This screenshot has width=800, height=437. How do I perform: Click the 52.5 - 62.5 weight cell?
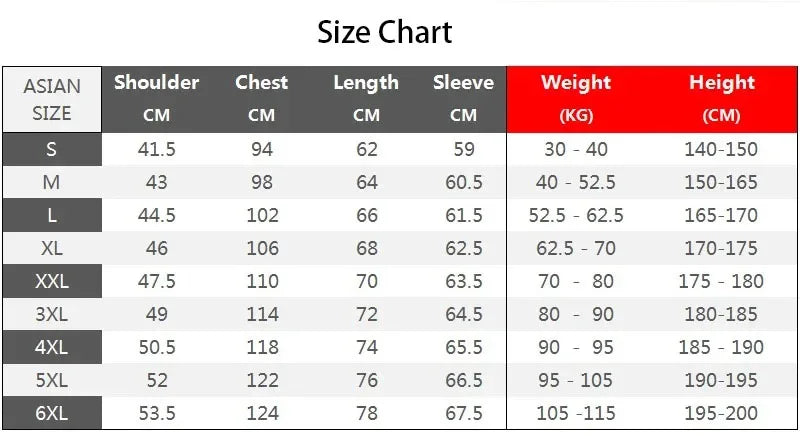pyautogui.click(x=576, y=216)
